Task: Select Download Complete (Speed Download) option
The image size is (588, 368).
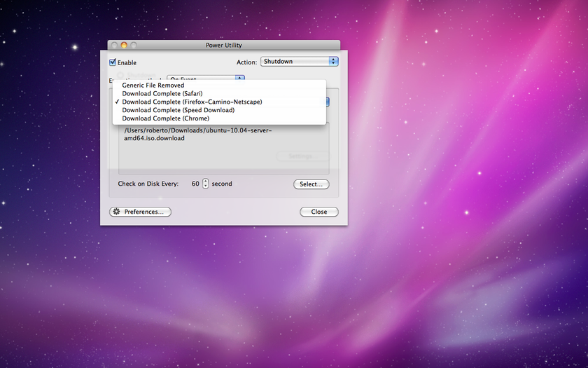Action: coord(219,110)
